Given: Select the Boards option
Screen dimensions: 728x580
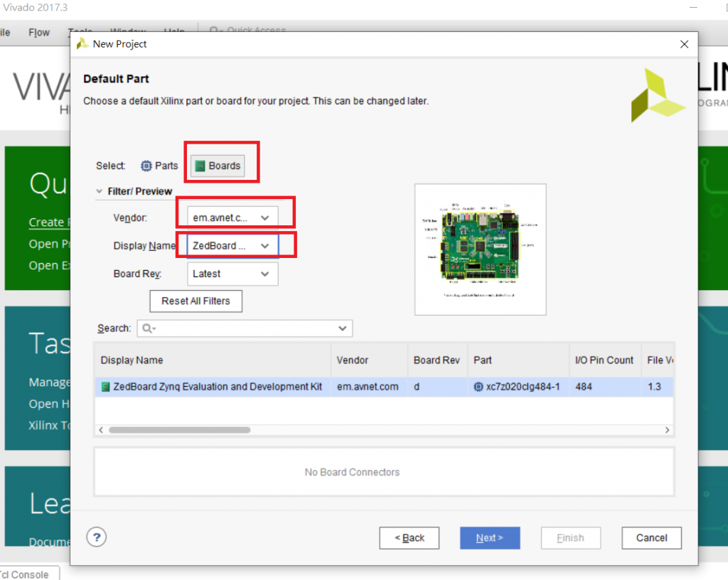Looking at the screenshot, I should 218,166.
